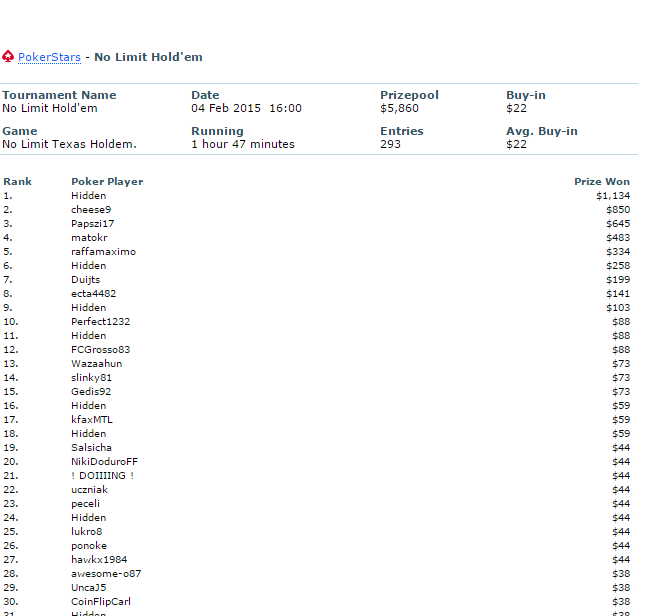Click the Buy-in value $22
Viewport: 653px width, 616px height.
(516, 108)
